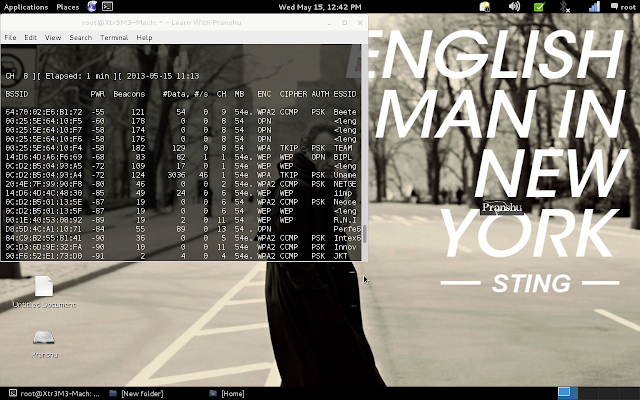Screen dimensions: 640x400
Task: Open the Search menu in terminal
Action: click(80, 37)
